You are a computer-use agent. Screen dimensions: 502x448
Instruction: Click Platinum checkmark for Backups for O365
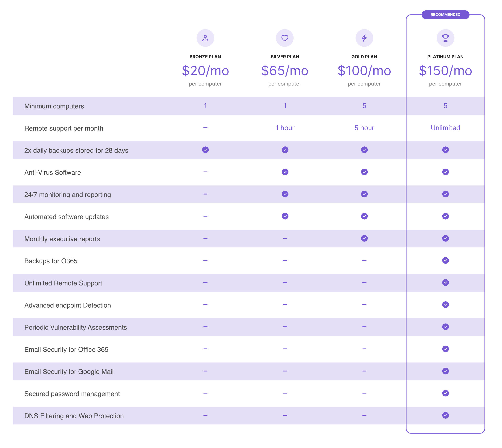tap(445, 260)
